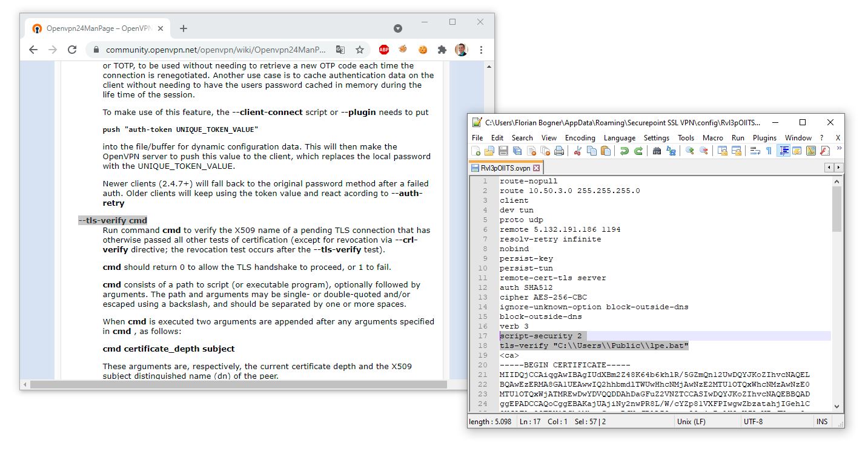
Task: Expand the hidden toolbar icons chevron
Action: 839,148
